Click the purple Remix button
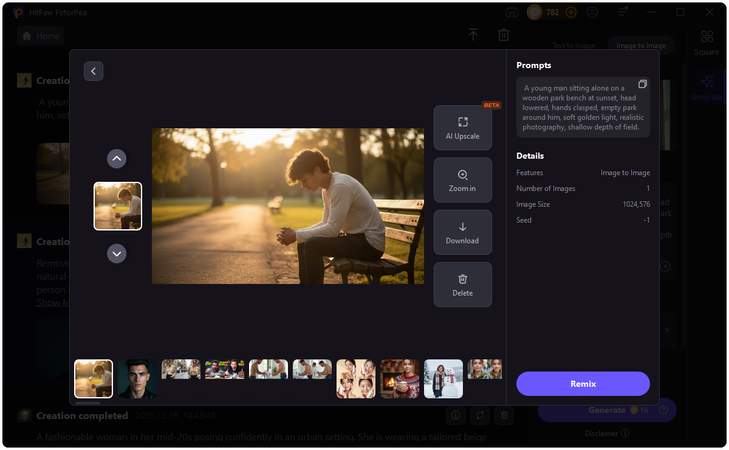Image resolution: width=729 pixels, height=450 pixels. [x=583, y=384]
